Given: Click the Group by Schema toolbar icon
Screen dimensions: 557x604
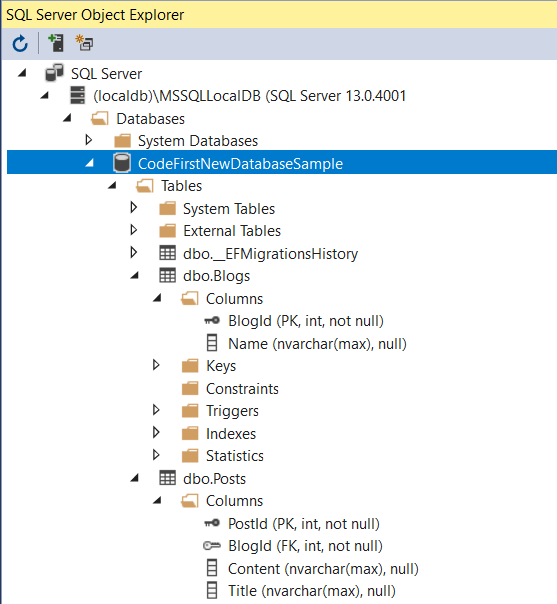Looking at the screenshot, I should pos(84,43).
